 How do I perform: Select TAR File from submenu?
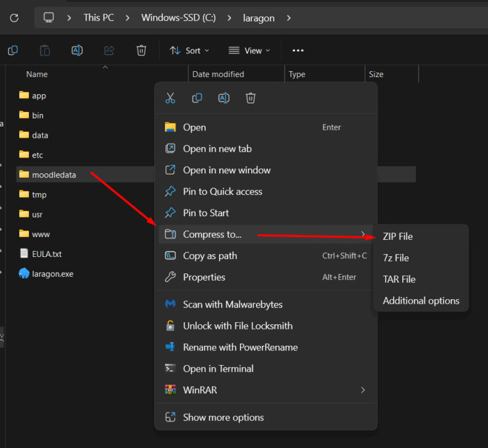pyautogui.click(x=421, y=279)
